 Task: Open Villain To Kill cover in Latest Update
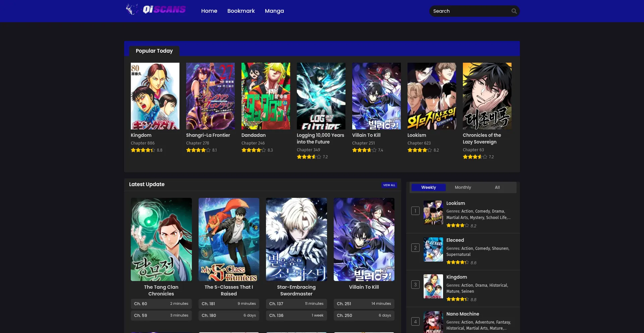coord(364,239)
